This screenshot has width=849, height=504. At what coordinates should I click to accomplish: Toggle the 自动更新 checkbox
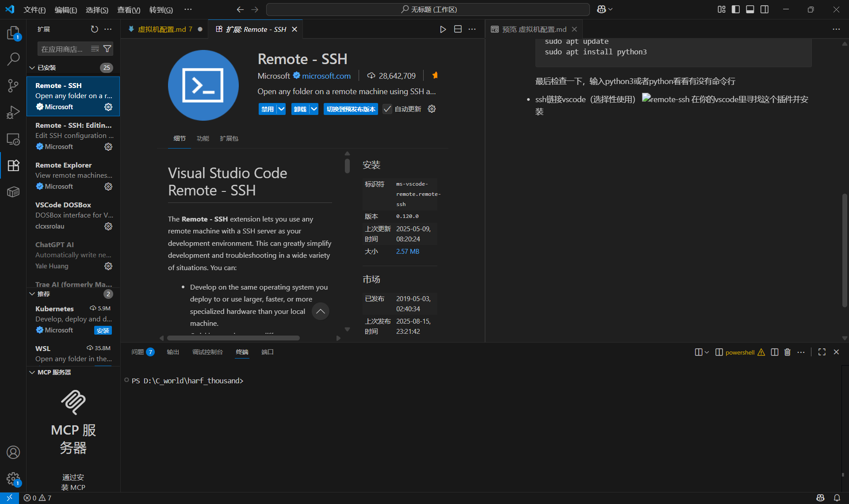pyautogui.click(x=387, y=109)
